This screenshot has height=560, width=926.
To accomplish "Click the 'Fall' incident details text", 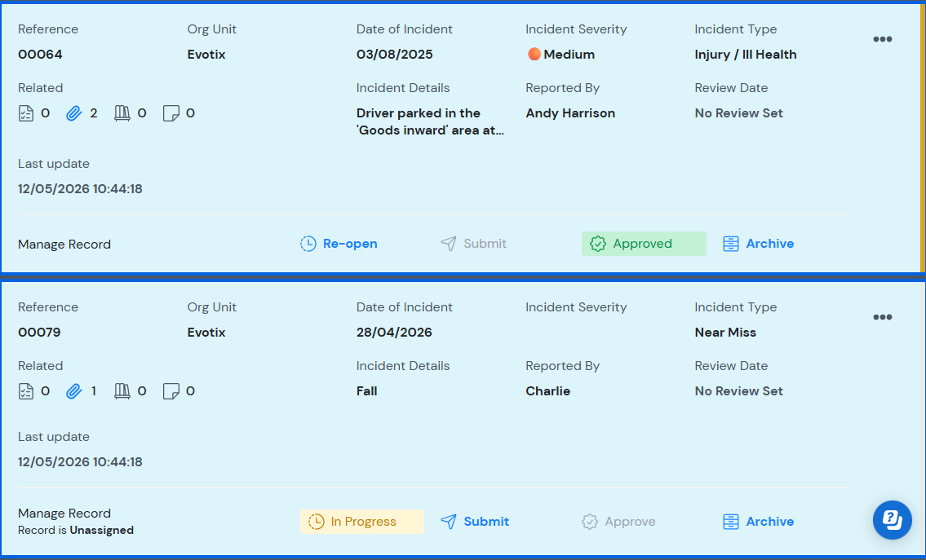I will point(367,391).
